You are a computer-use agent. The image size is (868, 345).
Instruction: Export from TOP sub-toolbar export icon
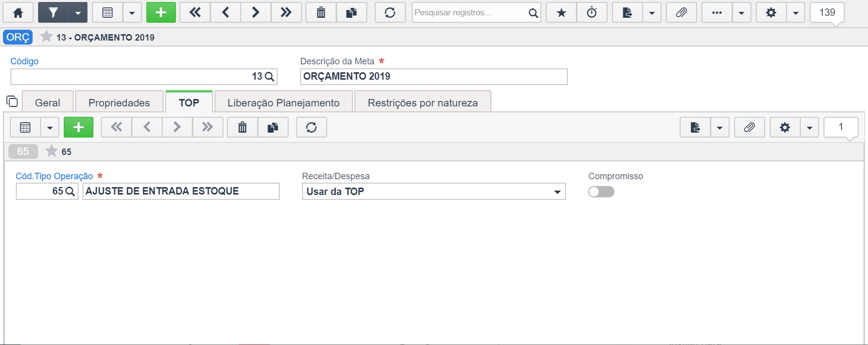[x=695, y=128]
